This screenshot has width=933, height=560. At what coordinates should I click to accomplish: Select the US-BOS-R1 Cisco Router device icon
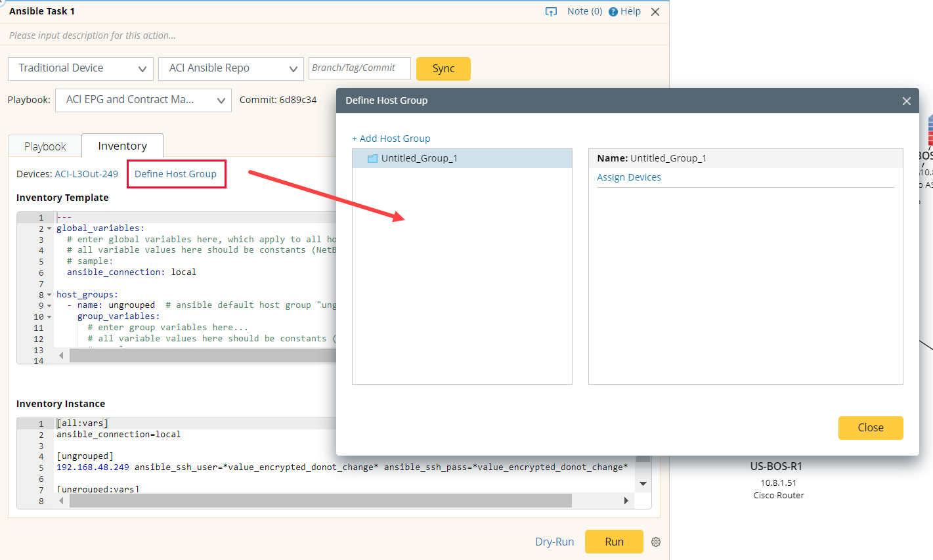pyautogui.click(x=778, y=466)
